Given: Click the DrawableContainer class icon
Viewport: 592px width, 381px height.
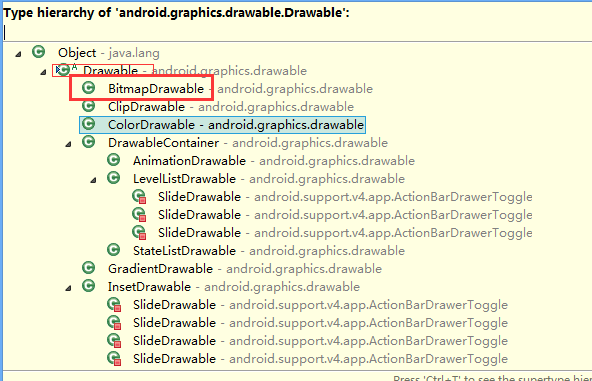Looking at the screenshot, I should (88, 142).
